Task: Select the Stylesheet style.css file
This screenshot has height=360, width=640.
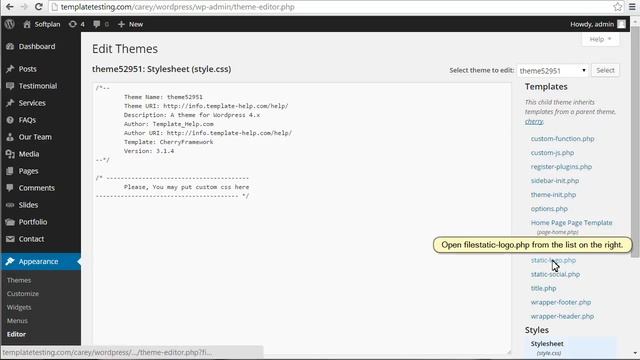Action: pos(547,344)
